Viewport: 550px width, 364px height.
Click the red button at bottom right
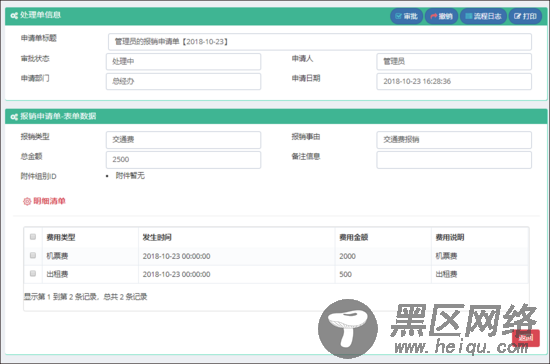point(525,338)
